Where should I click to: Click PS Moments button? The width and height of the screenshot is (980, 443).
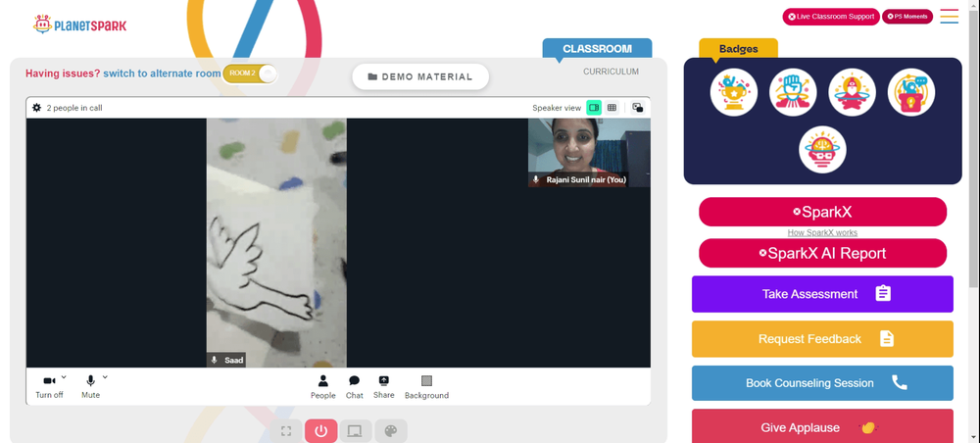coord(907,17)
